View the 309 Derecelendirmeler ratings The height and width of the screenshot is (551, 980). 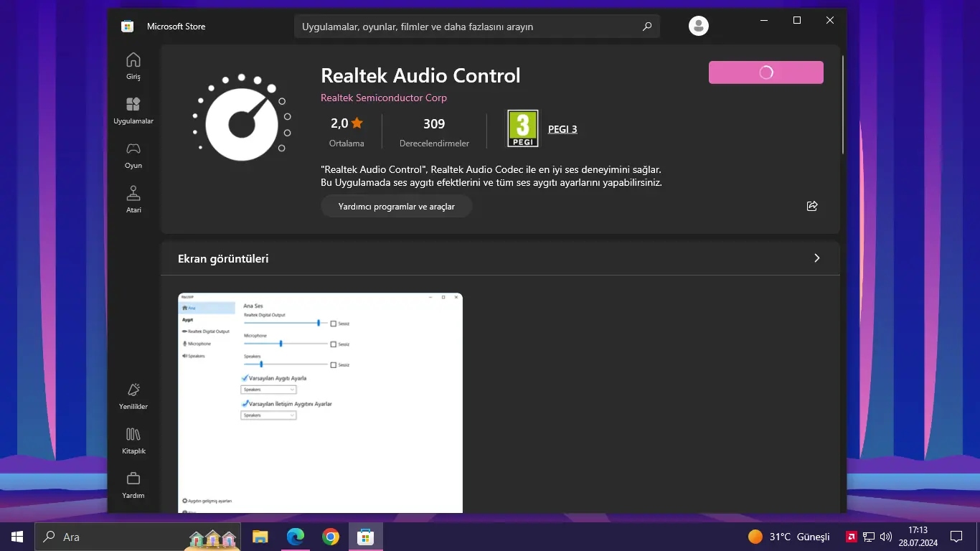tap(434, 132)
